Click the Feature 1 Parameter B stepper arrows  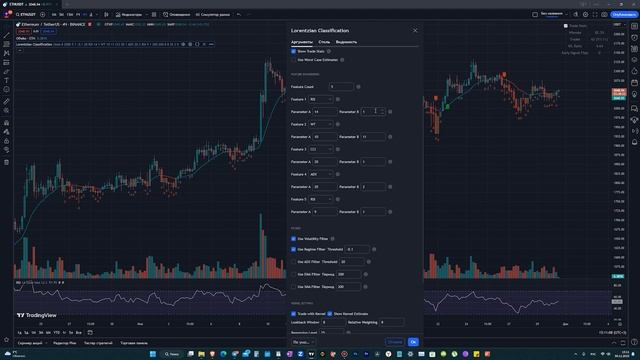click(382, 112)
